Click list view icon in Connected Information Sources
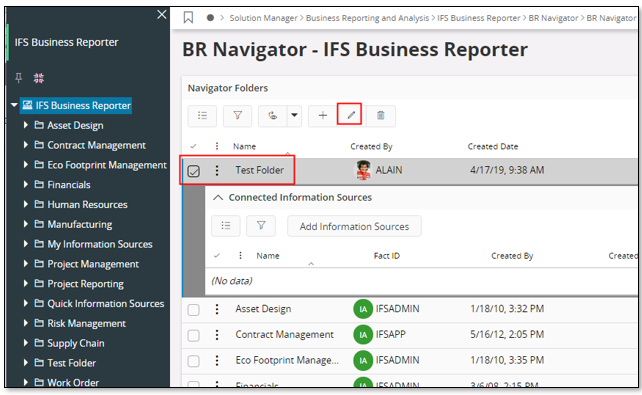Image resolution: width=642 pixels, height=395 pixels. coord(226,226)
